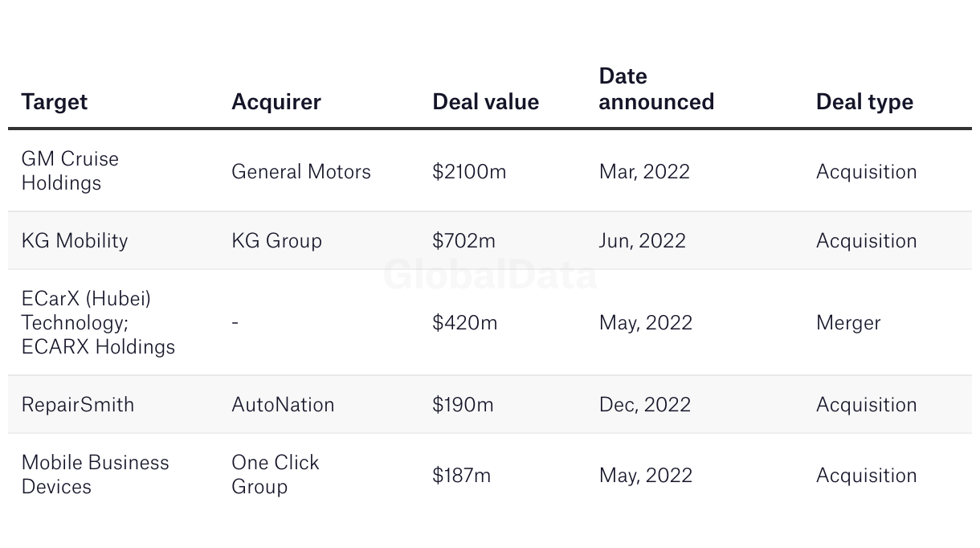Image resolution: width=980 pixels, height=548 pixels.
Task: Click the $2100m deal value
Action: coord(469,172)
